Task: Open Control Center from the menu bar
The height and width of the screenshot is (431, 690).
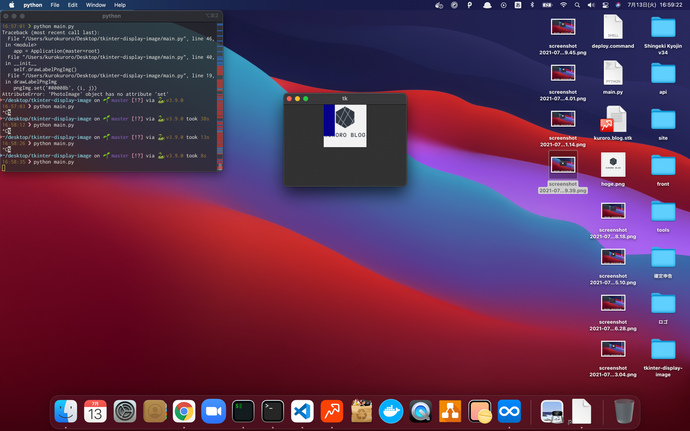Action: click(605, 5)
